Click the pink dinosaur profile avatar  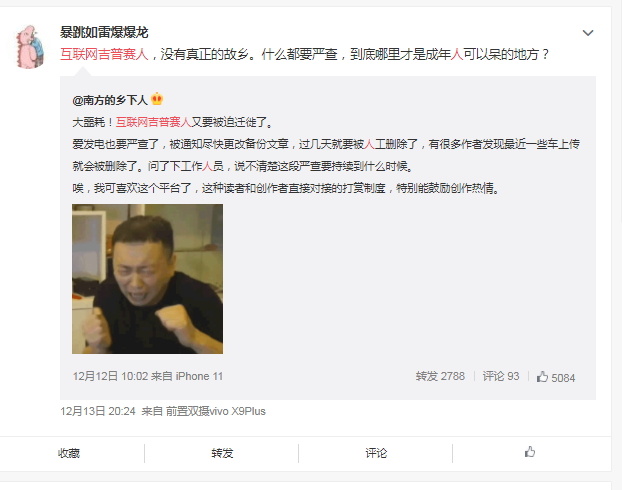(30, 47)
